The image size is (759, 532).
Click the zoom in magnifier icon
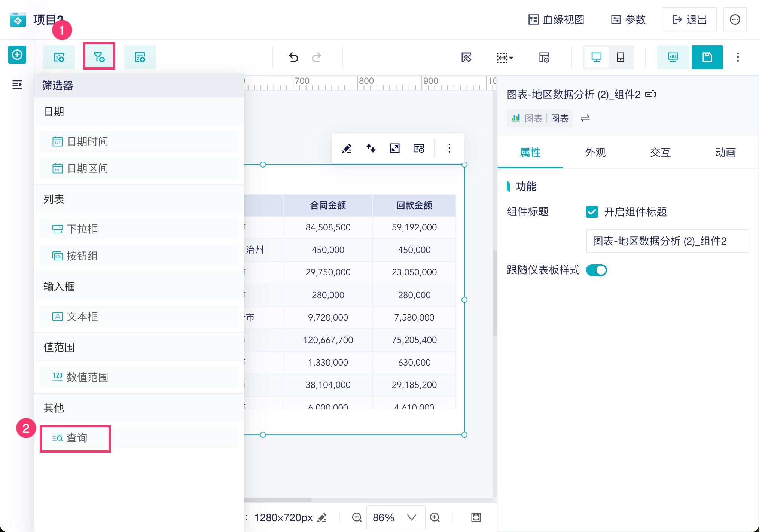(435, 517)
